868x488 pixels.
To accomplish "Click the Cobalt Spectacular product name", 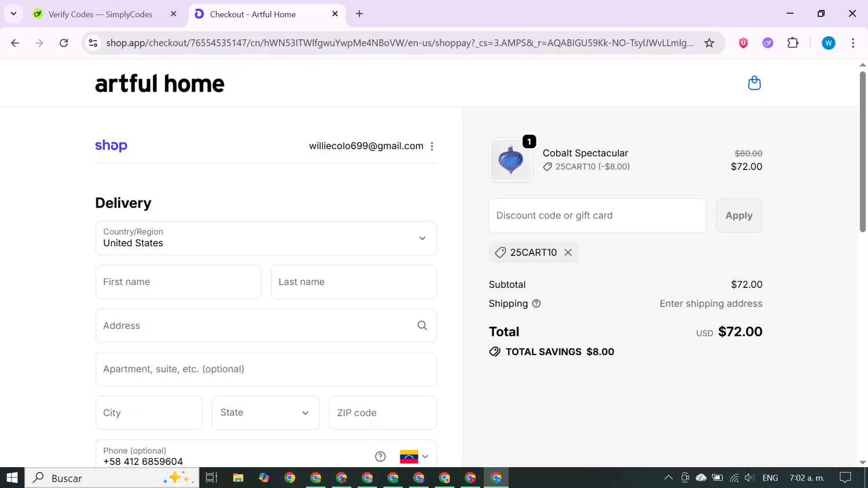I will click(x=586, y=153).
